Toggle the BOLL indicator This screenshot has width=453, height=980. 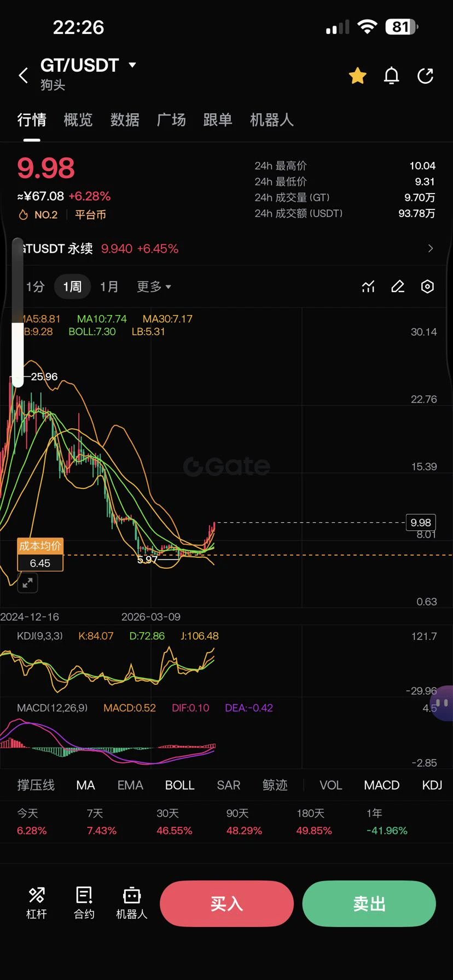click(179, 785)
